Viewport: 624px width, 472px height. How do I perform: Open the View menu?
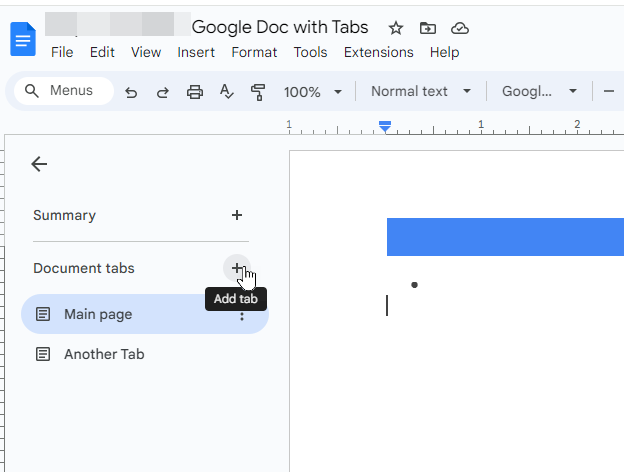click(146, 52)
